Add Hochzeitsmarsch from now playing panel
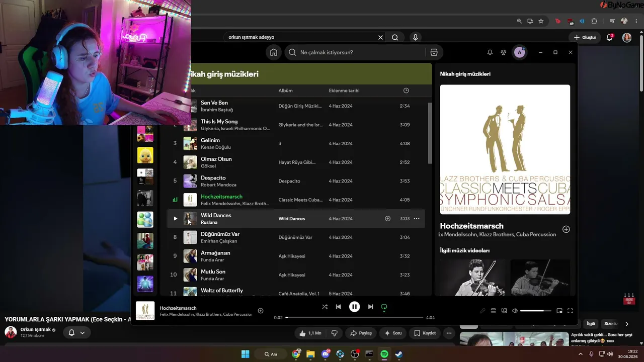Screen dimensions: 644x362 (x=566, y=229)
